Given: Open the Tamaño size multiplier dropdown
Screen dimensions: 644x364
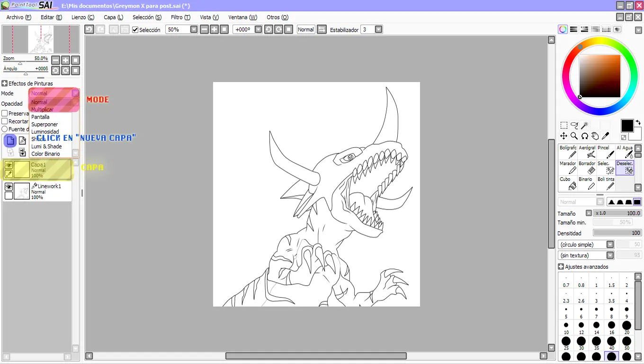Looking at the screenshot, I should click(x=589, y=213).
